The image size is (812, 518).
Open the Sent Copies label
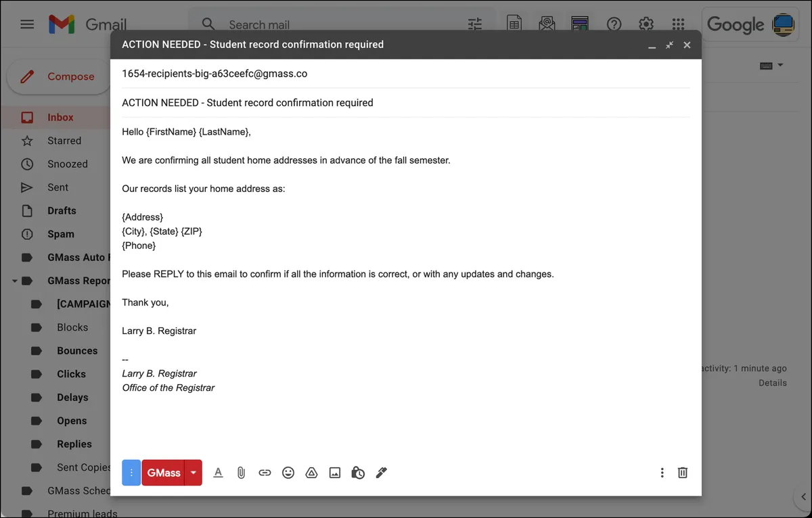click(83, 467)
